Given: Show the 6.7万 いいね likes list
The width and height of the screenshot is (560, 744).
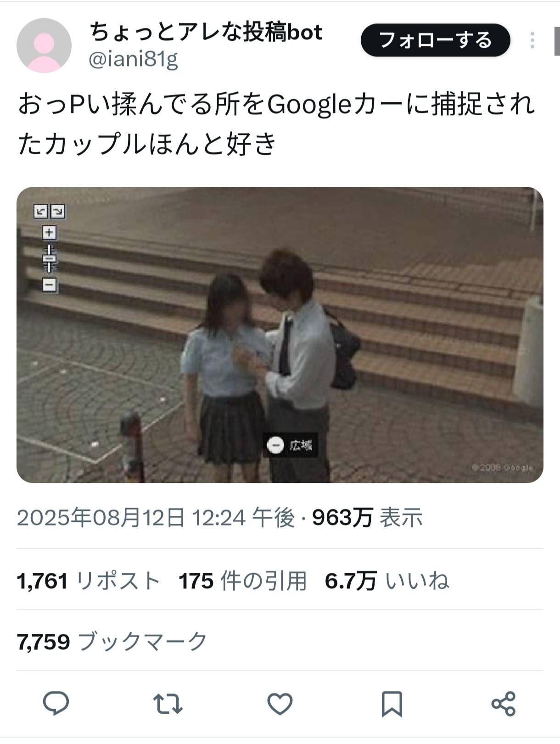Looking at the screenshot, I should (x=387, y=581).
